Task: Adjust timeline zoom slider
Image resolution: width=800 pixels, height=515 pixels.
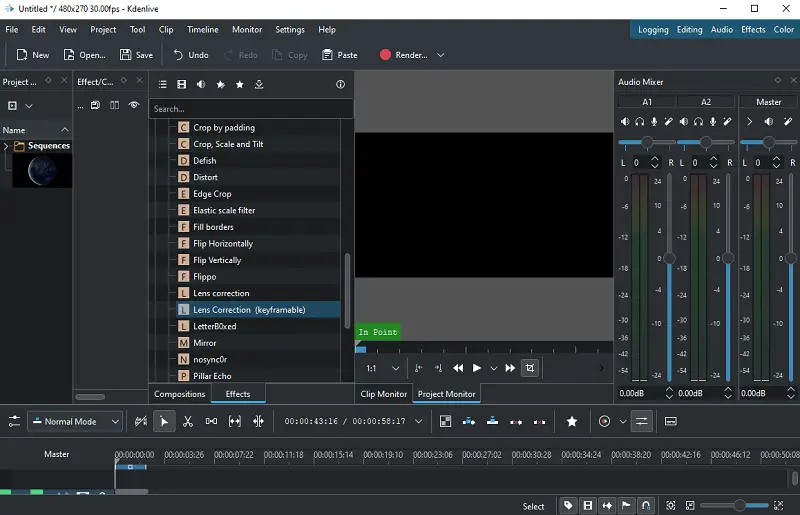Action: (x=735, y=506)
